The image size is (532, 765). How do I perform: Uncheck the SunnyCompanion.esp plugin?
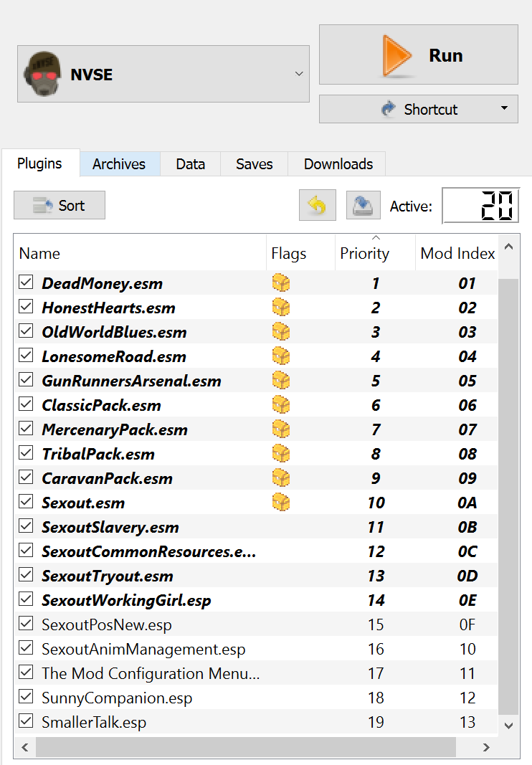(26, 697)
